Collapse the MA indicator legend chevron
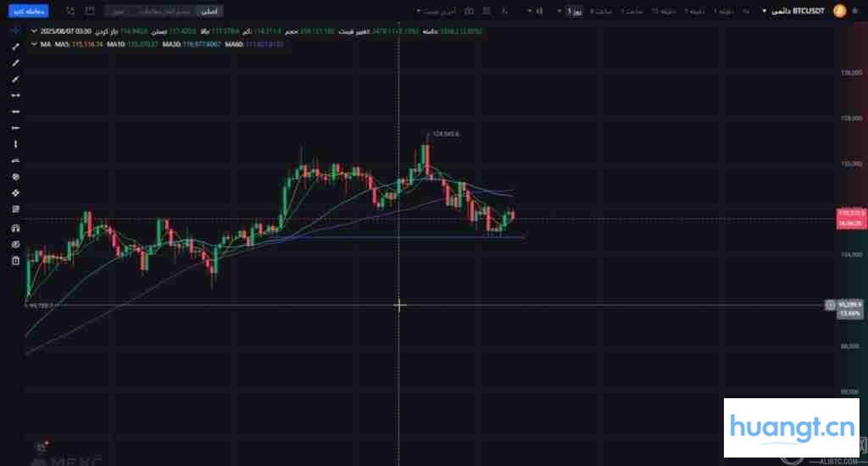 [x=34, y=44]
